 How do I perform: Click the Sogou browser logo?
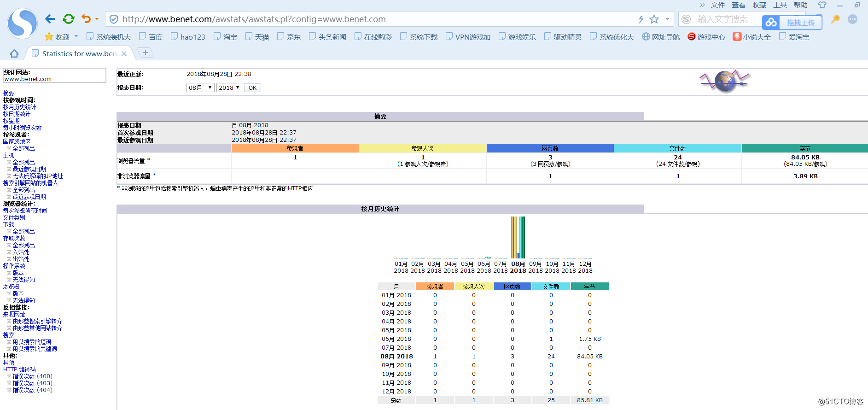[22, 23]
